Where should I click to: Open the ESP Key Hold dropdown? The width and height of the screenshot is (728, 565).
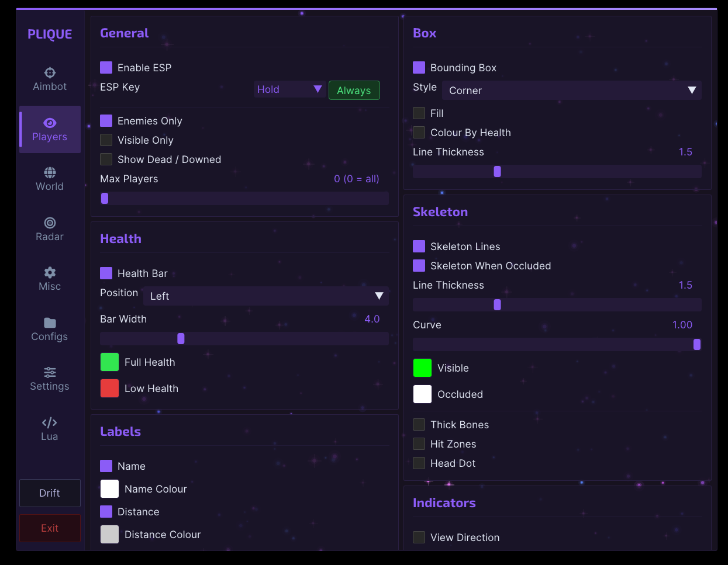[289, 89]
